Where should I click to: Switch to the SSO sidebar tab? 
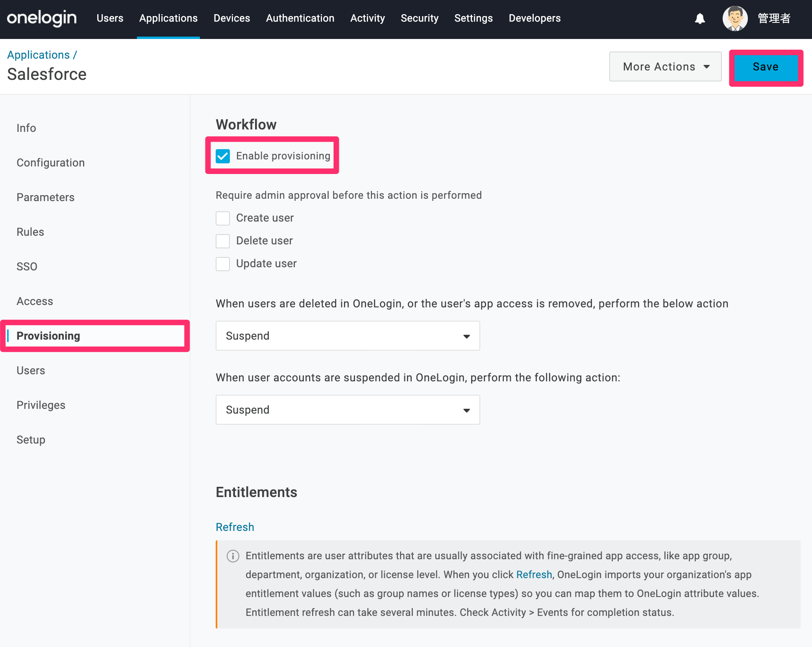(27, 266)
